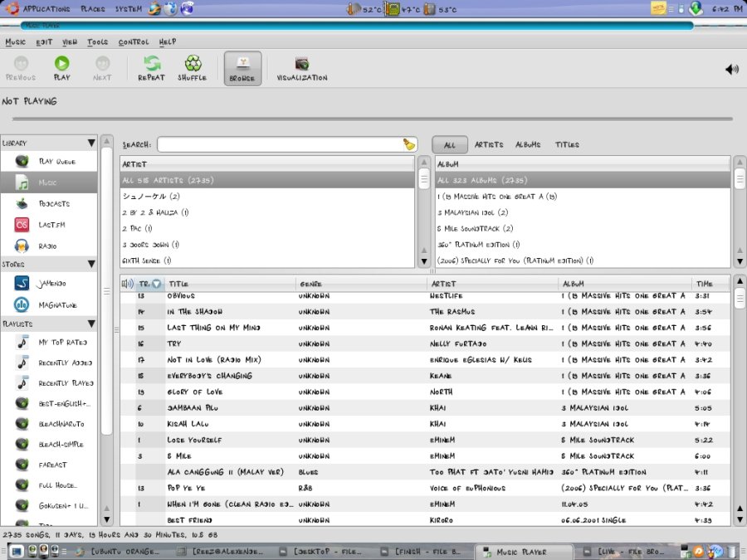
Task: Open the Podcasts source
Action: pos(49,204)
